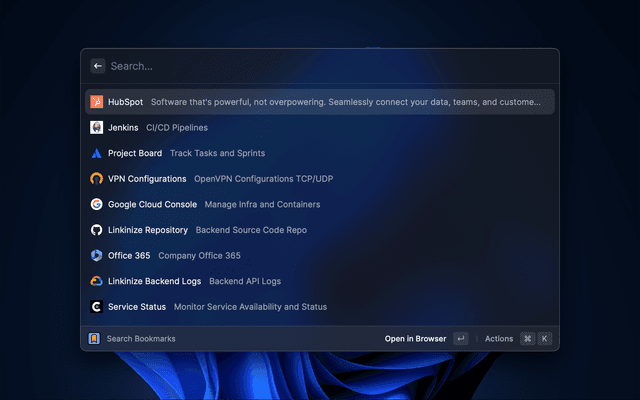Click the Jenkins butler icon
The height and width of the screenshot is (400, 640).
tap(97, 128)
